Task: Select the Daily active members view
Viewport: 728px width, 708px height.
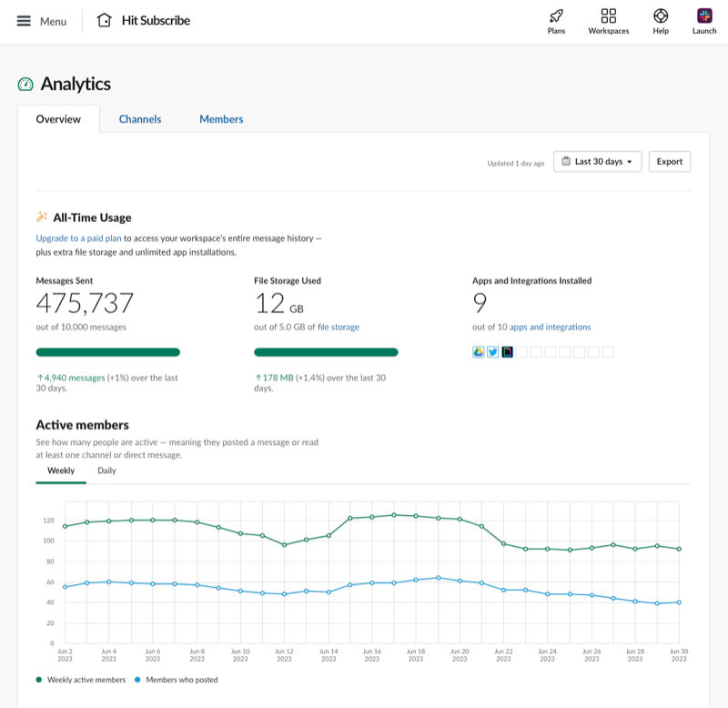Action: pos(106,470)
